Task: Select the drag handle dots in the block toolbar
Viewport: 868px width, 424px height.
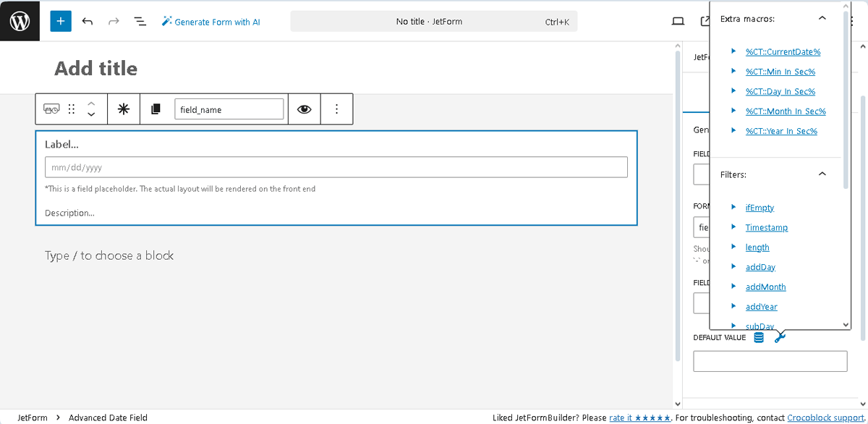Action: [x=71, y=109]
